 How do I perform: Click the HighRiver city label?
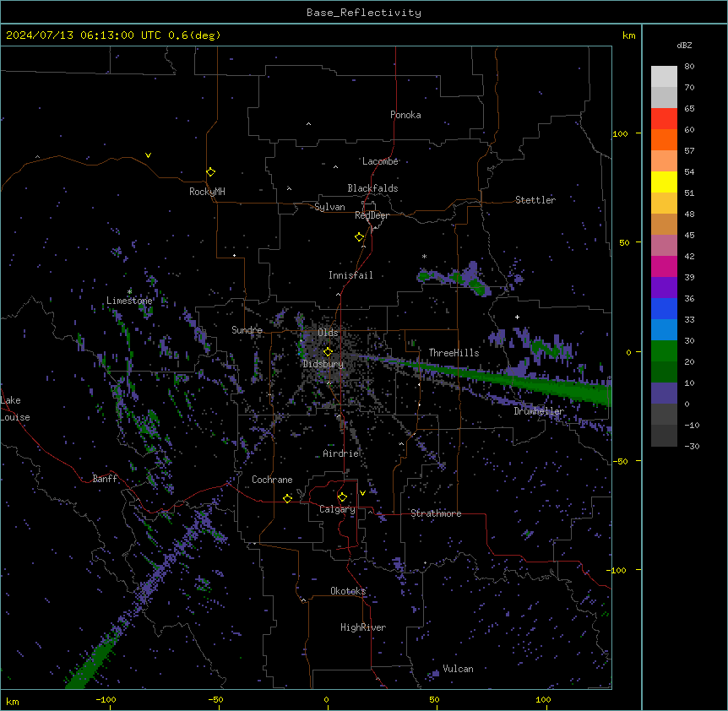coord(363,627)
